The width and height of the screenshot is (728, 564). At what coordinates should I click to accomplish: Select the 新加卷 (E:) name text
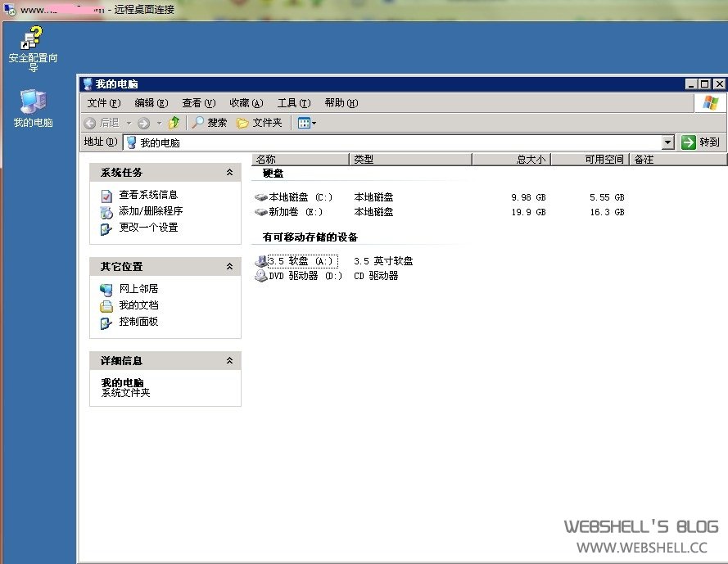[x=296, y=212]
